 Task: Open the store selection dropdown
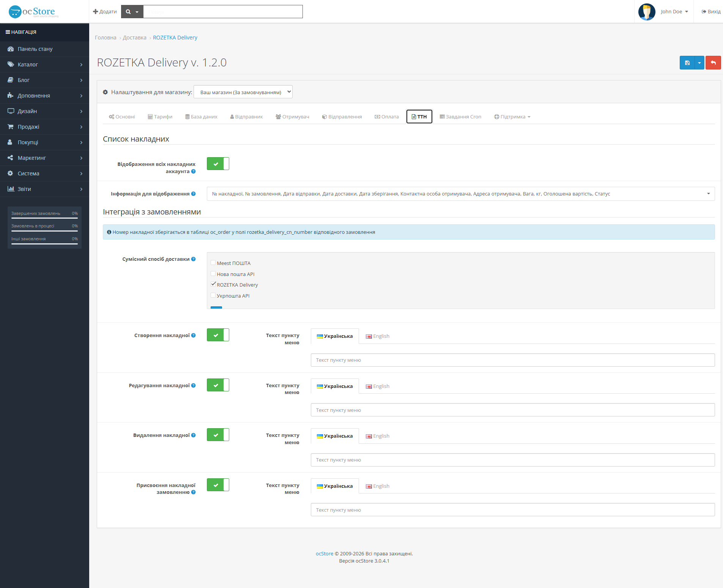point(243,92)
